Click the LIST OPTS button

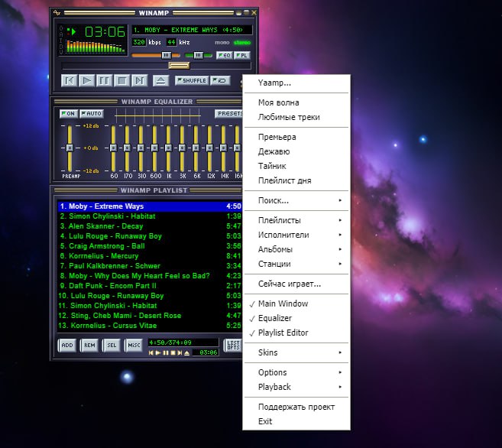click(x=233, y=346)
